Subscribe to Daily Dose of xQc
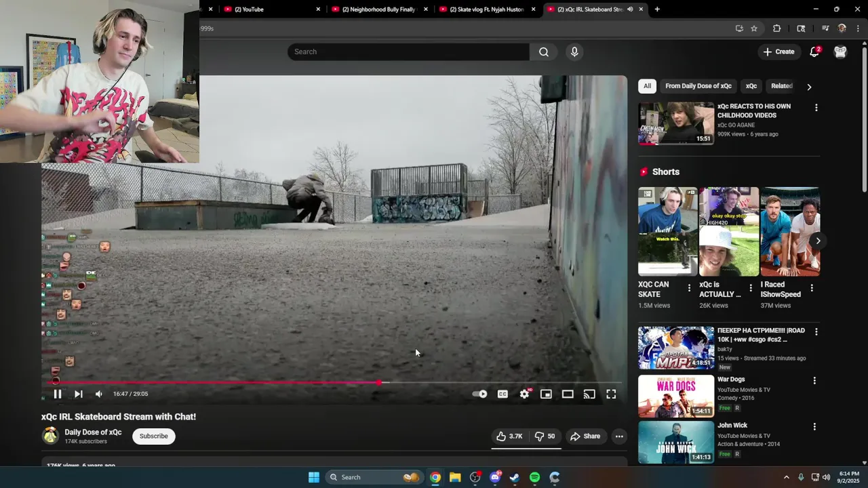Image resolution: width=868 pixels, height=488 pixels. click(154, 436)
